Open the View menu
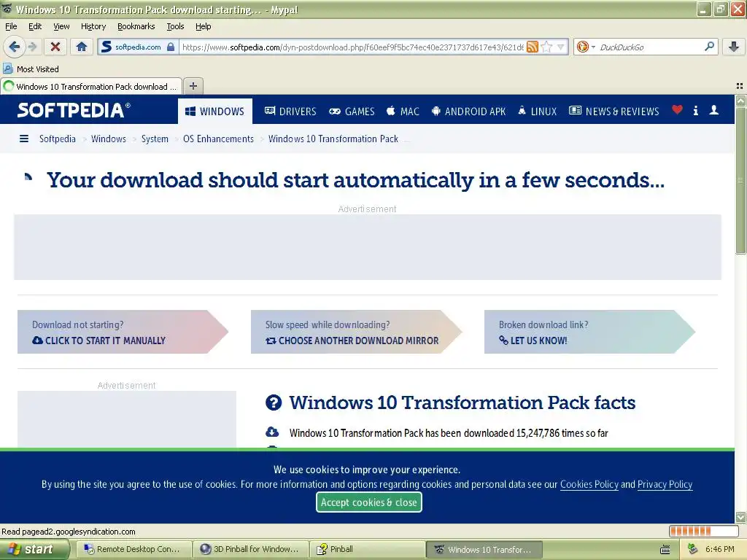Screen dimensions: 747x560 point(61,26)
